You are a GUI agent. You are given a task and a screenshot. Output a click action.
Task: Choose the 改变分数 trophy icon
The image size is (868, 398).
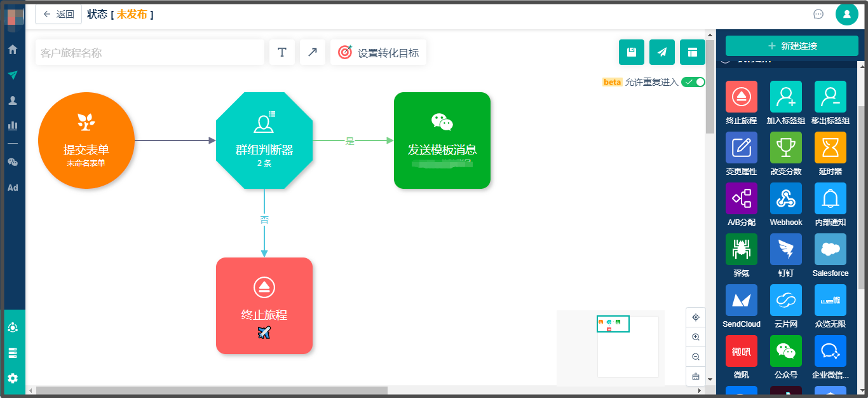(786, 148)
